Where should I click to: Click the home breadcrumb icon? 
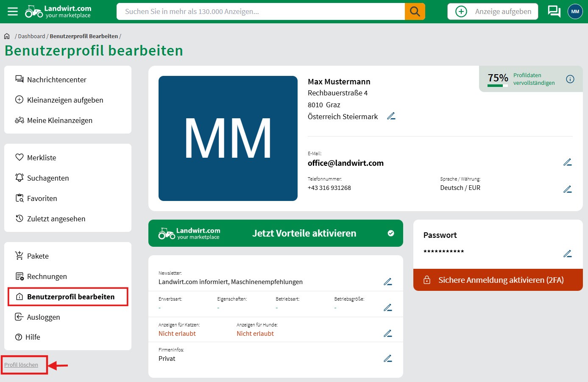(x=7, y=36)
